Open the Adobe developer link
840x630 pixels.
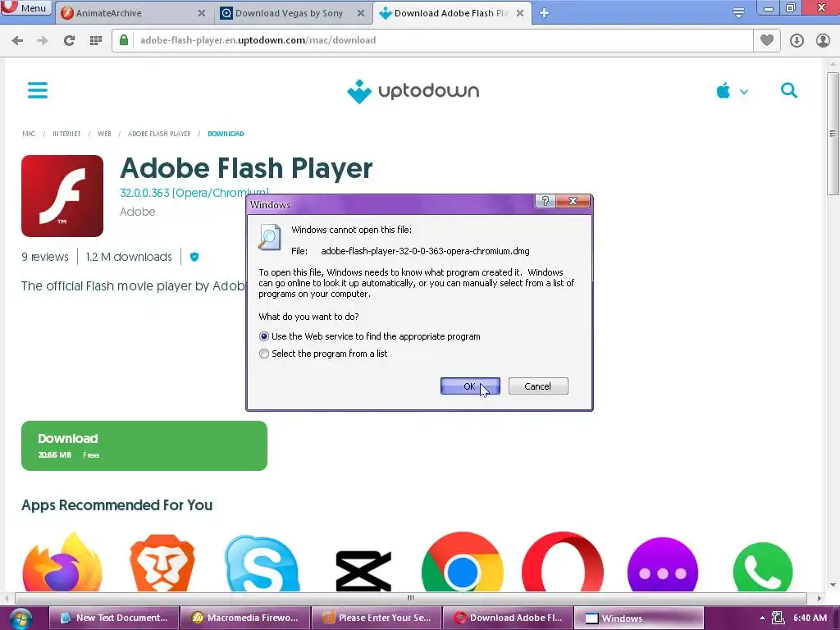pos(138,212)
